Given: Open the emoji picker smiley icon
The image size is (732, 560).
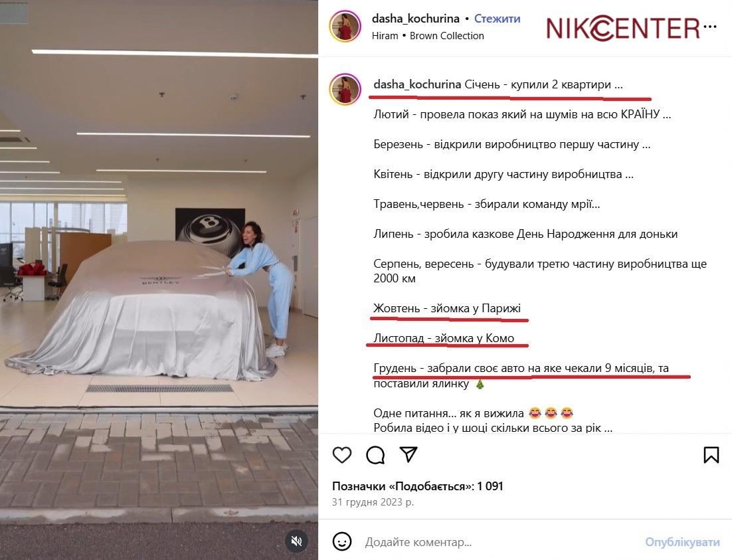Looking at the screenshot, I should coord(341,542).
